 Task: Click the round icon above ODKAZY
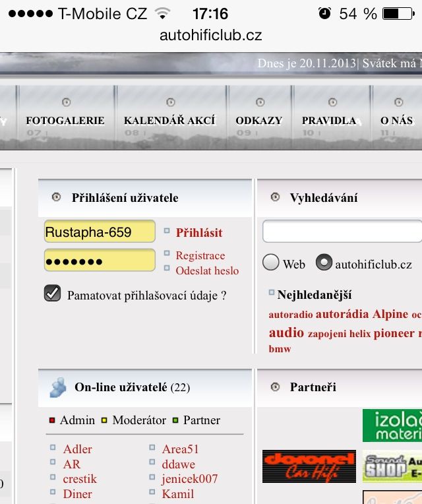click(x=260, y=102)
